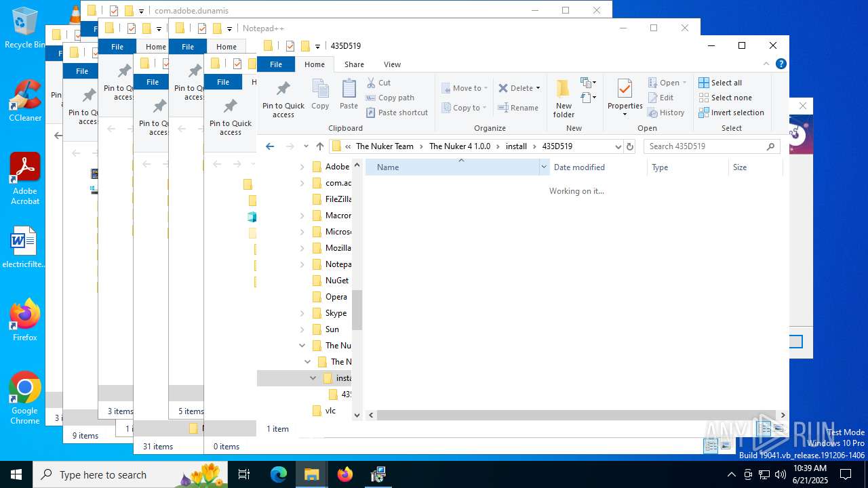
Task: Click the Rename button
Action: [x=518, y=108]
